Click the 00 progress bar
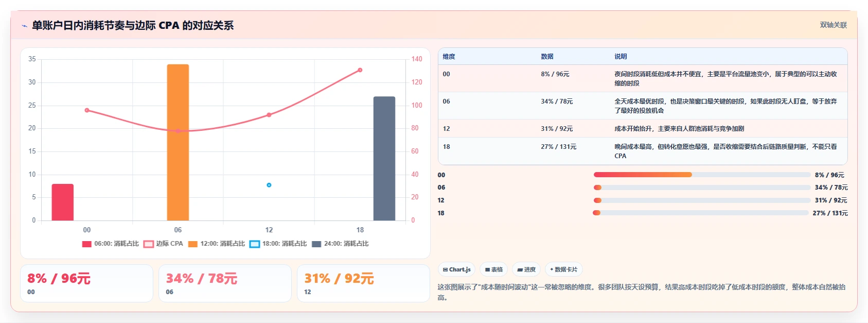Image resolution: width=868 pixels, height=323 pixels. [702, 175]
